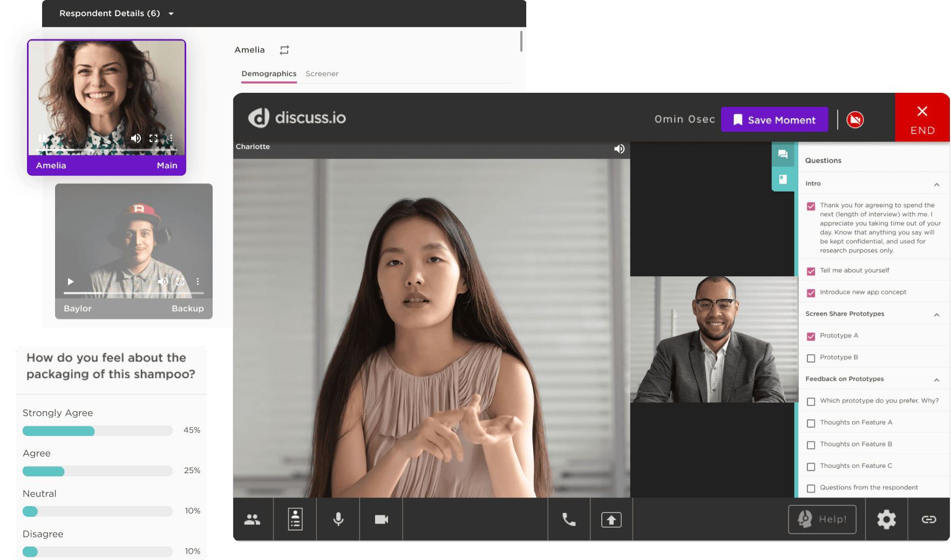Open the chat panel icon
The height and width of the screenshot is (560, 951).
(783, 154)
